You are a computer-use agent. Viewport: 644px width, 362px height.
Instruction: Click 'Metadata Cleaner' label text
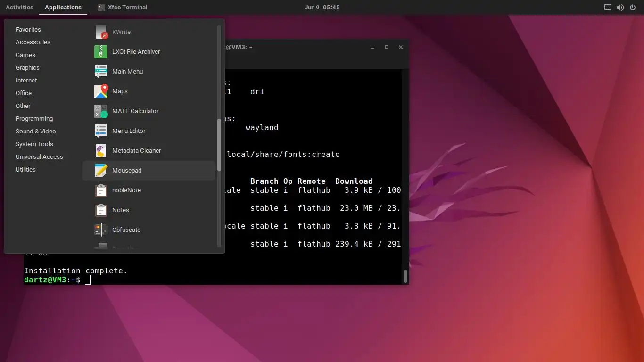(x=137, y=151)
